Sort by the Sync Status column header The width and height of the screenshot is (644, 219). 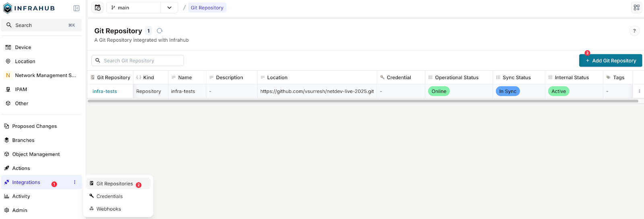(519, 78)
